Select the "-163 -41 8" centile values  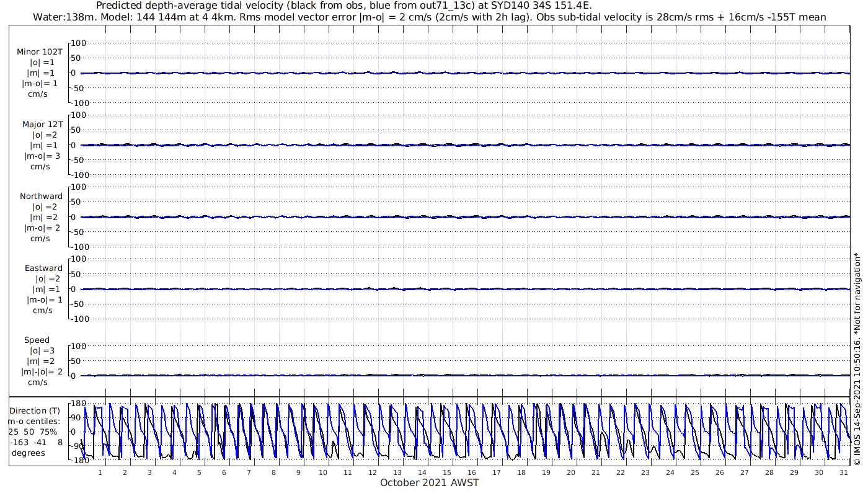(36, 442)
